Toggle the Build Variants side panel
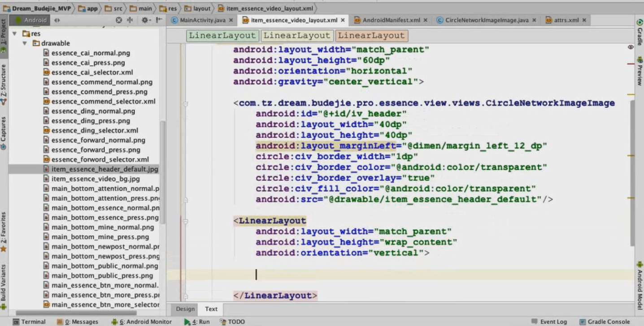644x326 pixels. tap(4, 287)
